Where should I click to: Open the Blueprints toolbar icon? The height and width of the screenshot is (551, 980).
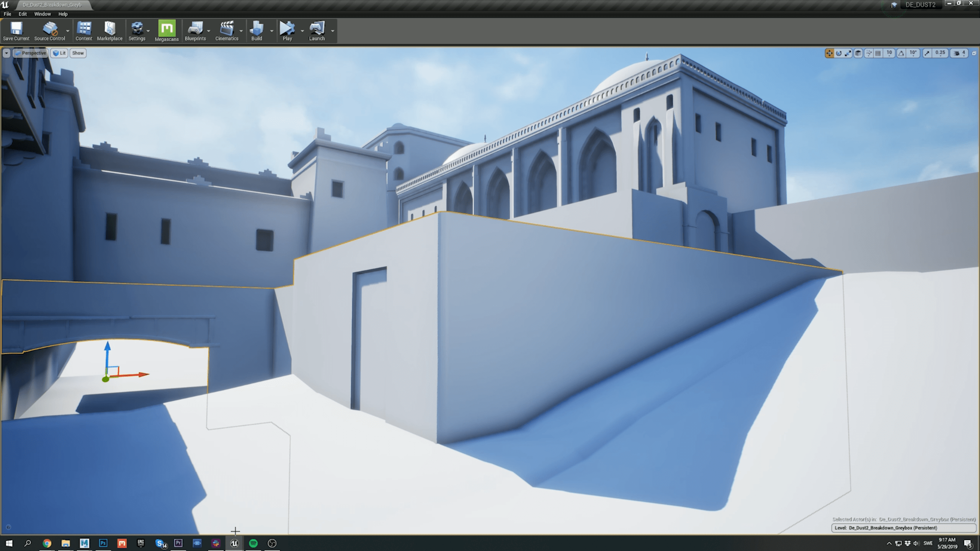[x=195, y=31]
